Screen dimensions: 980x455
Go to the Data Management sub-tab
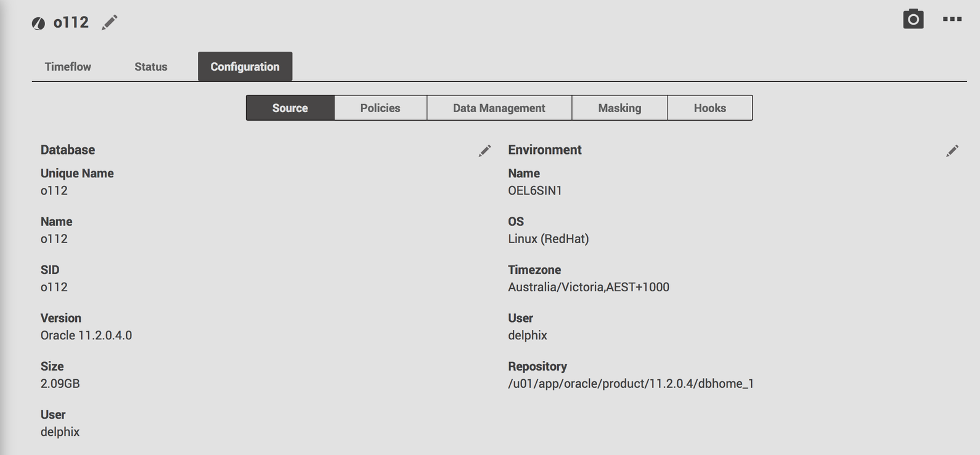tap(499, 108)
